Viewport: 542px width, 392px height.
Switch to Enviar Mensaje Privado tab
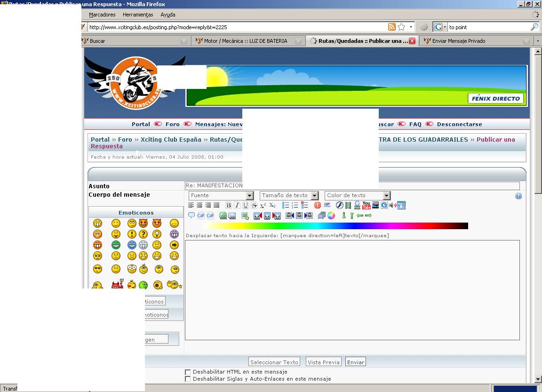tap(476, 41)
